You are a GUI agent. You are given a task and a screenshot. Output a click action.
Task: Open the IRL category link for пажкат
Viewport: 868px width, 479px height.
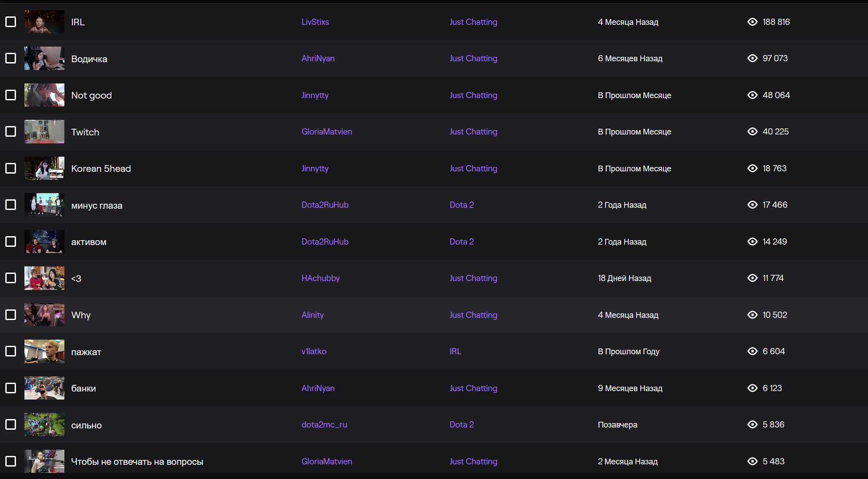click(x=455, y=351)
